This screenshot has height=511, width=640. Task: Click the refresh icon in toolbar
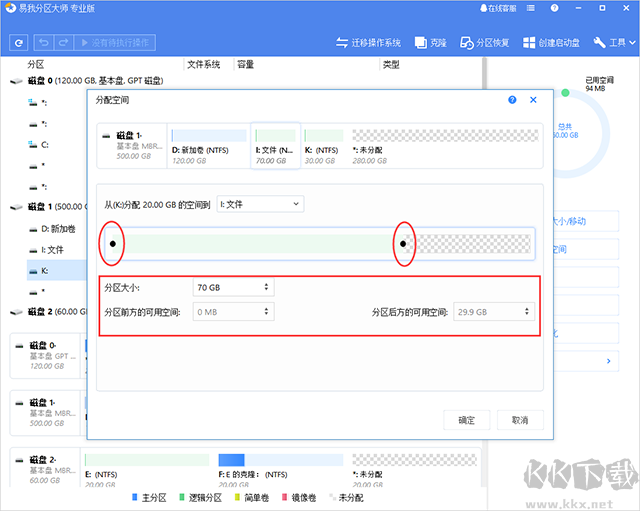[x=18, y=42]
